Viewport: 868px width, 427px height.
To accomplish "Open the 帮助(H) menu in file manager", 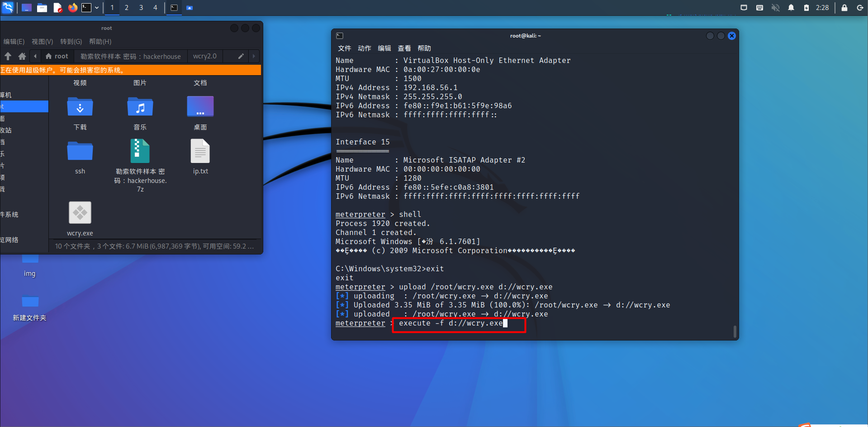I will click(100, 42).
